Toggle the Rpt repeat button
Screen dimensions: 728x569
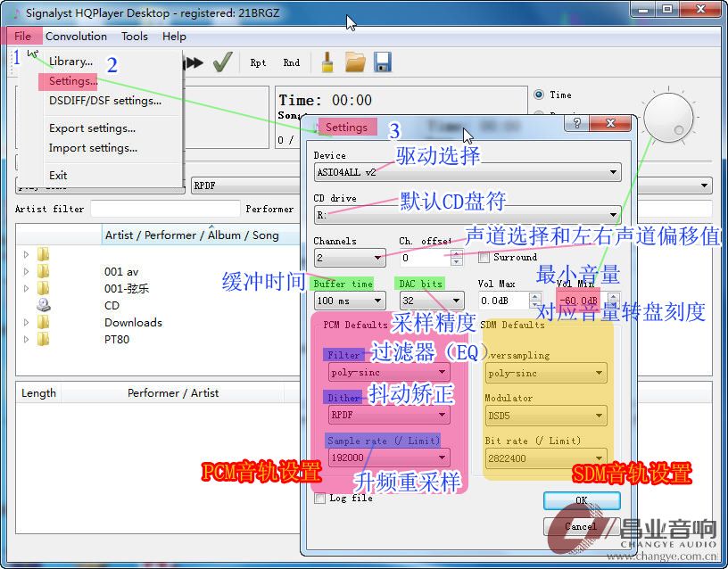pos(258,62)
